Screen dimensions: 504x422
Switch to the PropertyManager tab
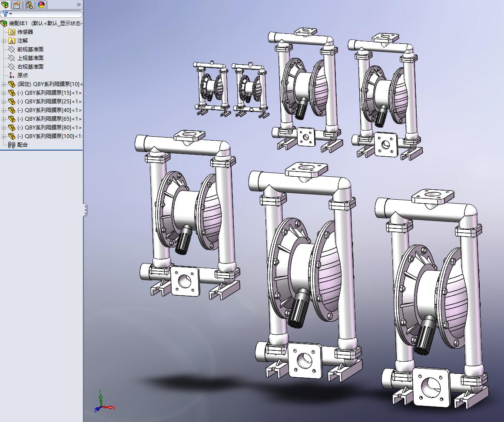click(17, 4)
